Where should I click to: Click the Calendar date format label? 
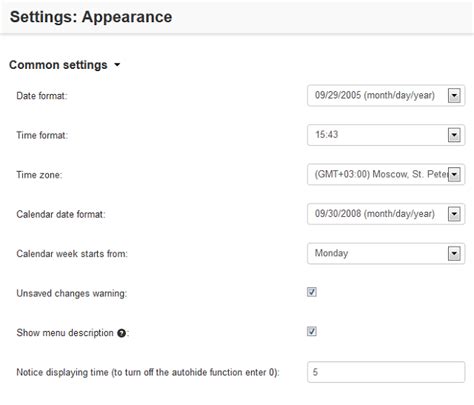point(61,214)
